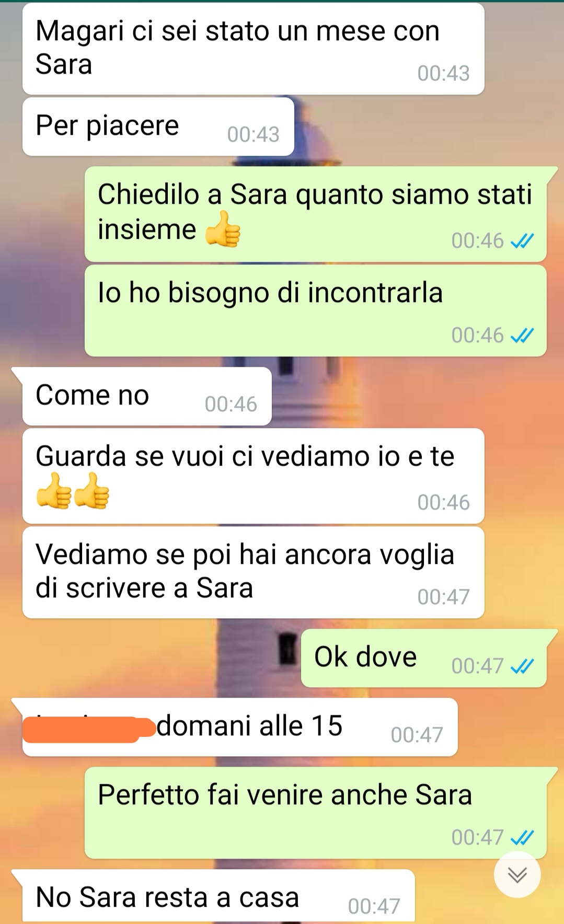564x924 pixels.
Task: Select the 'Per piacere' message bubble
Action: pos(158,126)
